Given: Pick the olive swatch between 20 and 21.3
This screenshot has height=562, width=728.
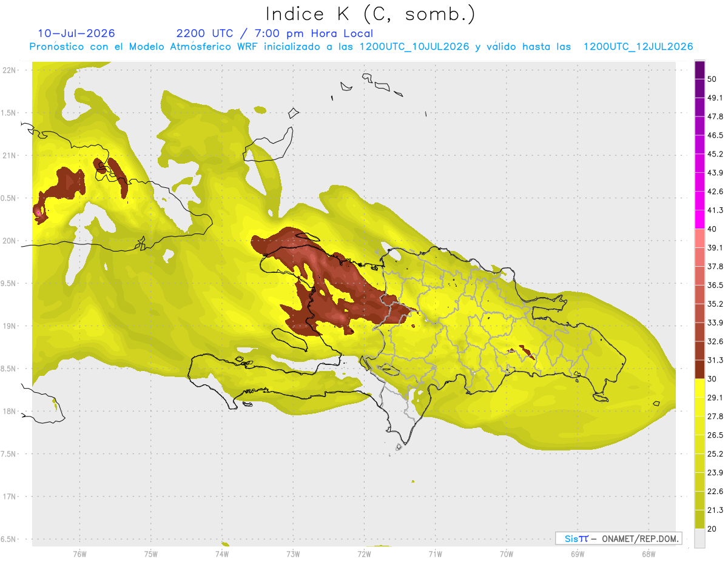Looking at the screenshot, I should pos(699,519).
